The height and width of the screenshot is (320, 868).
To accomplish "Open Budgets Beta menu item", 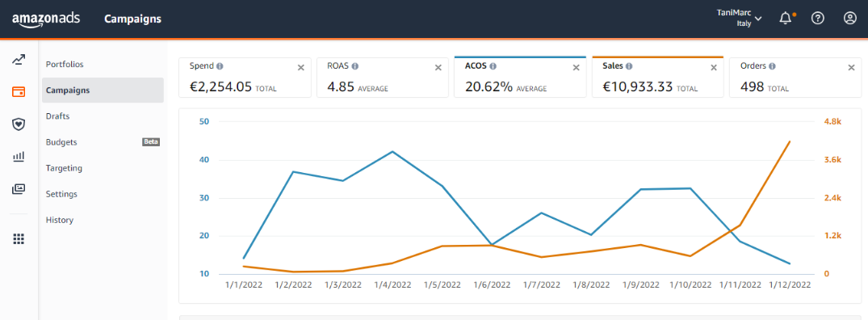I will point(103,141).
